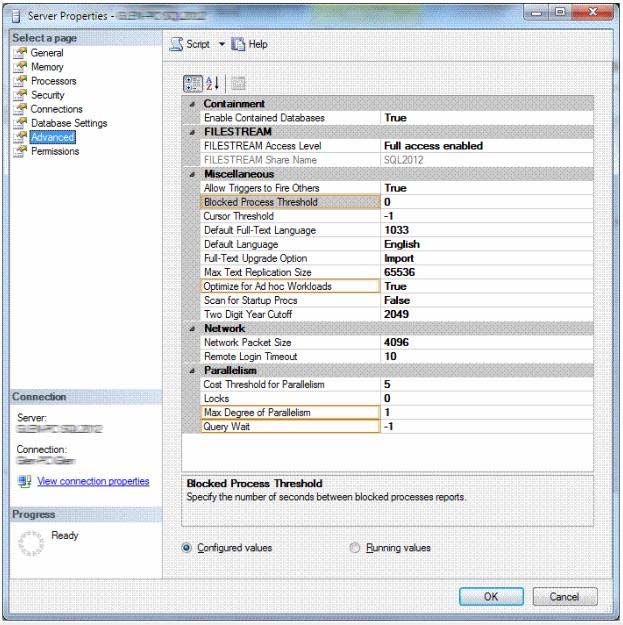Image resolution: width=623 pixels, height=625 pixels.
Task: Select Cost Threshold for Parallelism property
Action: click(290, 385)
